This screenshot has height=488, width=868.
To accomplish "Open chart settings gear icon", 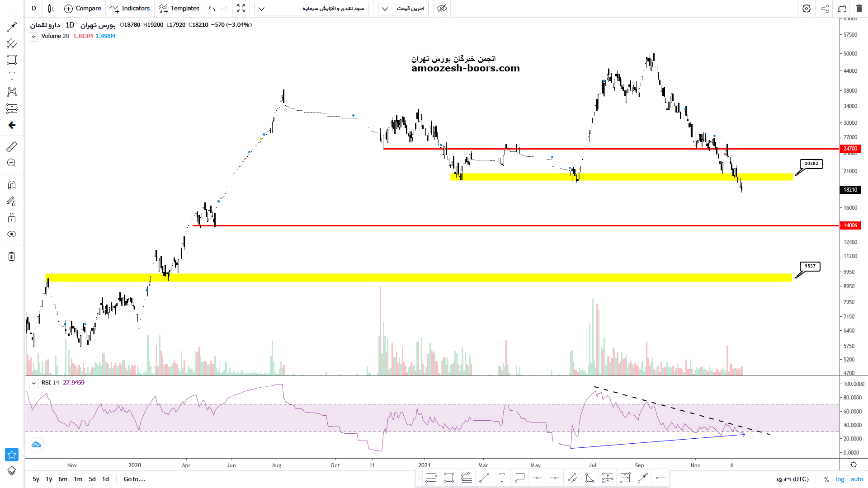I will [x=807, y=9].
